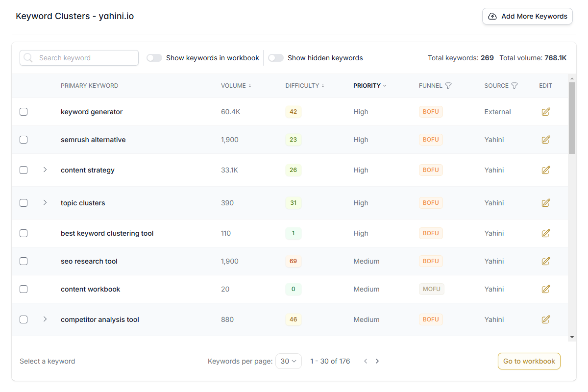Check the box for topic clusters
This screenshot has height=392, width=588.
[24, 203]
